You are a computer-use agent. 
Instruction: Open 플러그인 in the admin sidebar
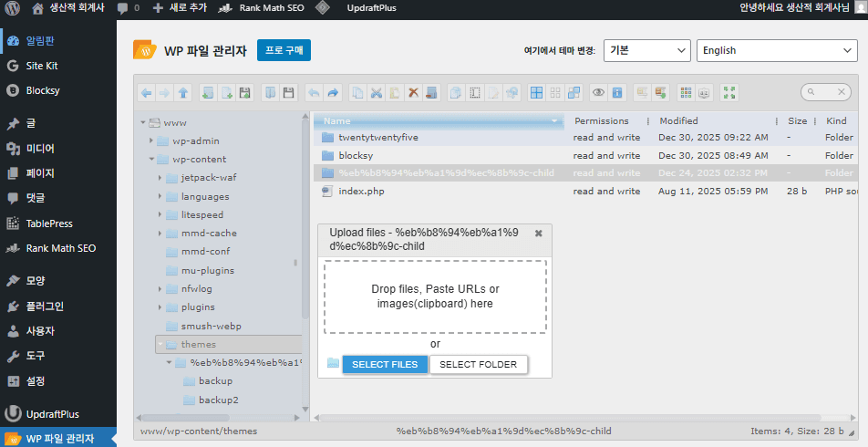(45, 307)
